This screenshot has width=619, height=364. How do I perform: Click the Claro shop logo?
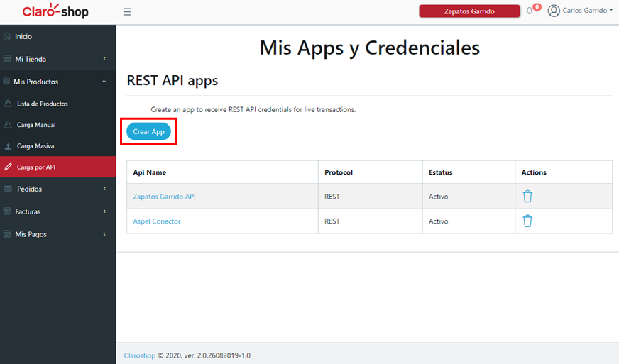pyautogui.click(x=55, y=11)
